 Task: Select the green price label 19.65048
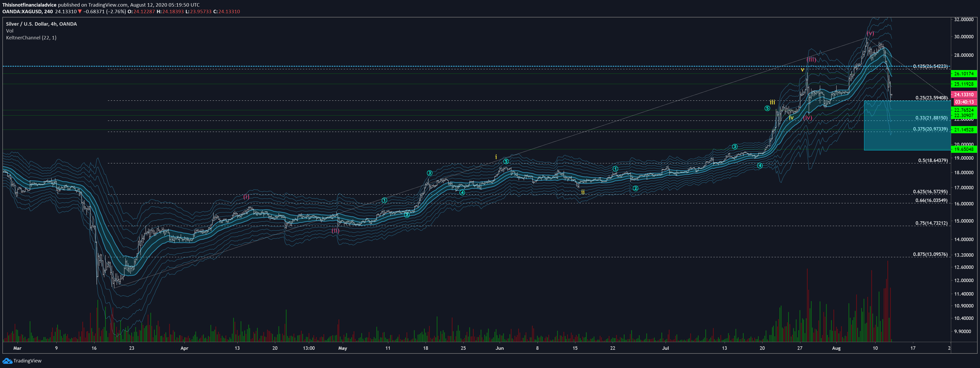[964, 149]
